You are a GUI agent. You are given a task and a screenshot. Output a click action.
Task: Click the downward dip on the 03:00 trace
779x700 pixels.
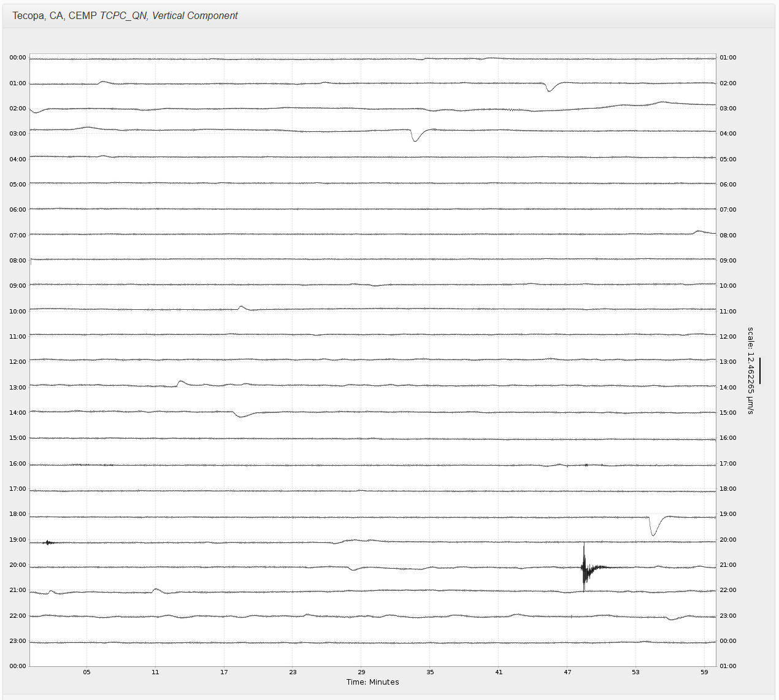(416, 135)
